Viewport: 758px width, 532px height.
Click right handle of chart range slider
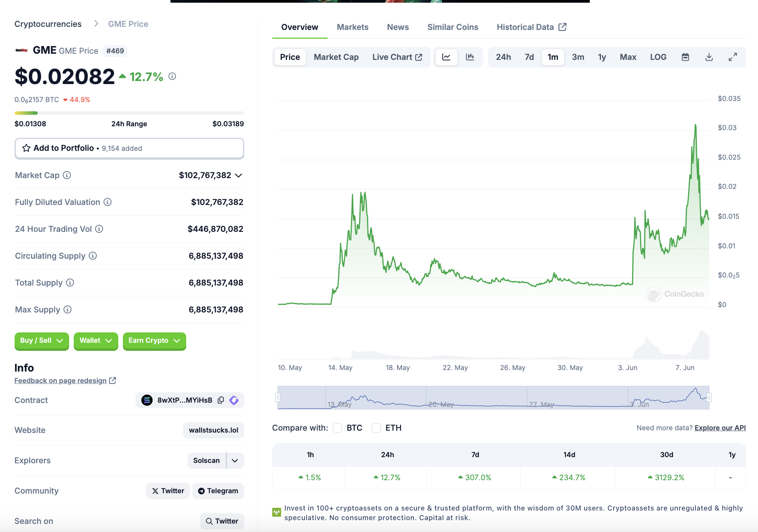pos(709,398)
